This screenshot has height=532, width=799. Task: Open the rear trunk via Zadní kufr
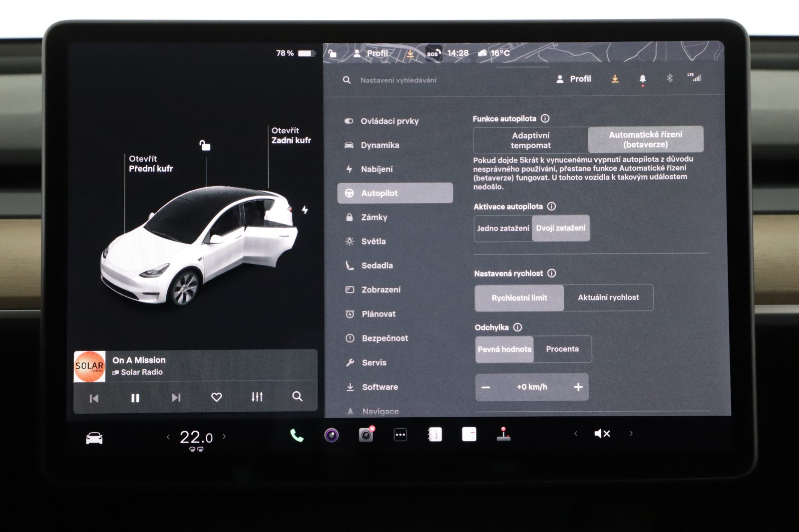[291, 136]
